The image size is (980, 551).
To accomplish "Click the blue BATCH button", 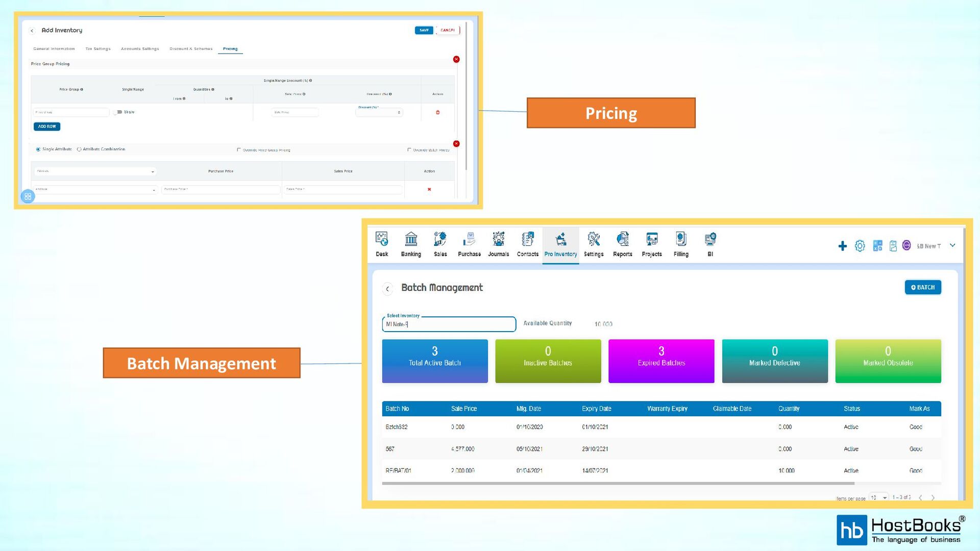I will 922,287.
